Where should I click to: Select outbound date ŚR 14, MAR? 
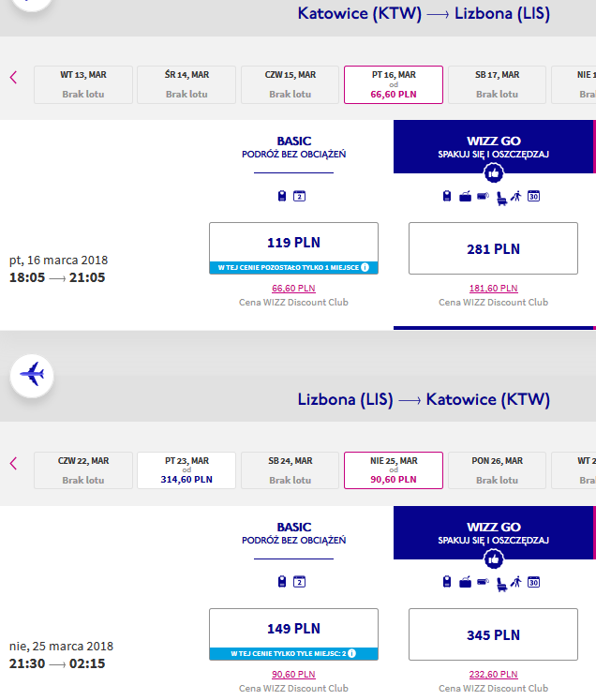(x=186, y=85)
